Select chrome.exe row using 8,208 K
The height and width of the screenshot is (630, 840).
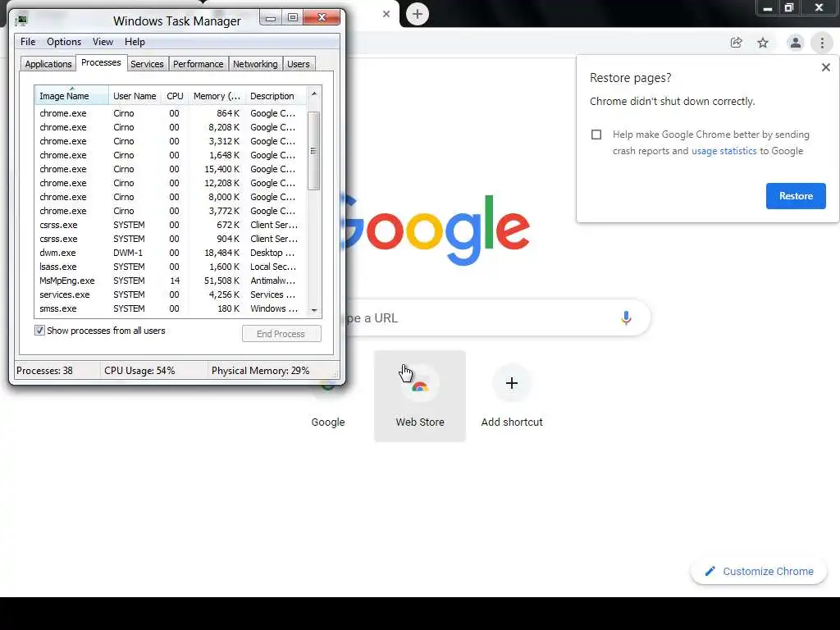170,127
